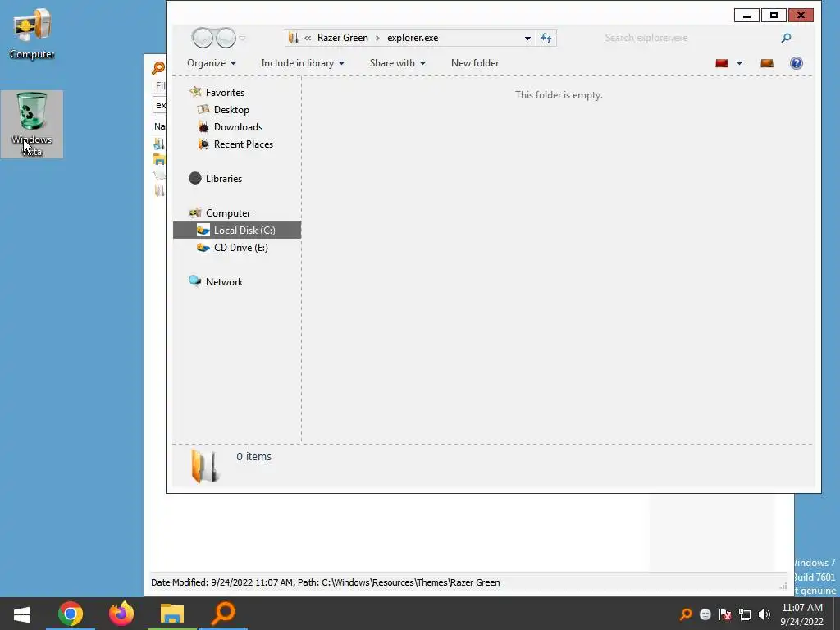This screenshot has height=630, width=840.
Task: Click the network connection tray icon
Action: point(745,614)
